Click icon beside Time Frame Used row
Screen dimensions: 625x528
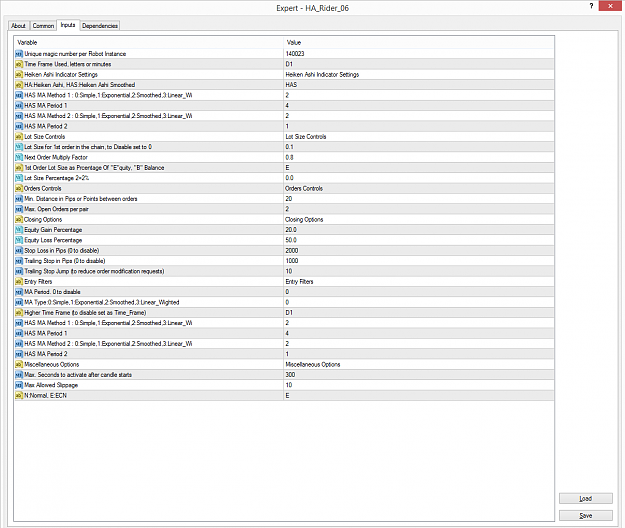point(19,64)
